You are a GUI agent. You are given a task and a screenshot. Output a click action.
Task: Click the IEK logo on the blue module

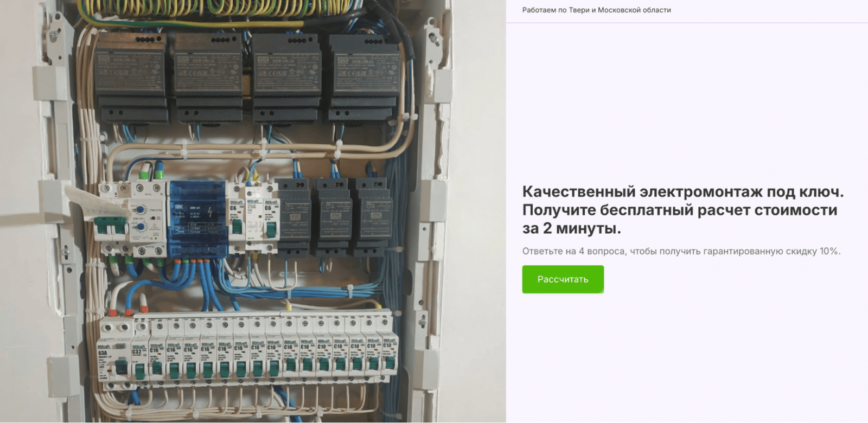tap(179, 207)
